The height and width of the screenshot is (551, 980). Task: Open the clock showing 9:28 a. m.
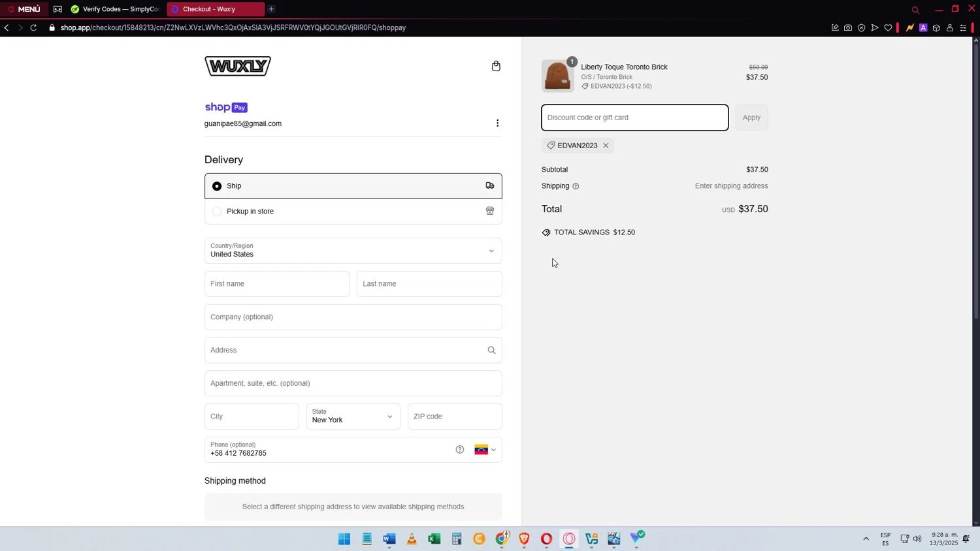944,539
